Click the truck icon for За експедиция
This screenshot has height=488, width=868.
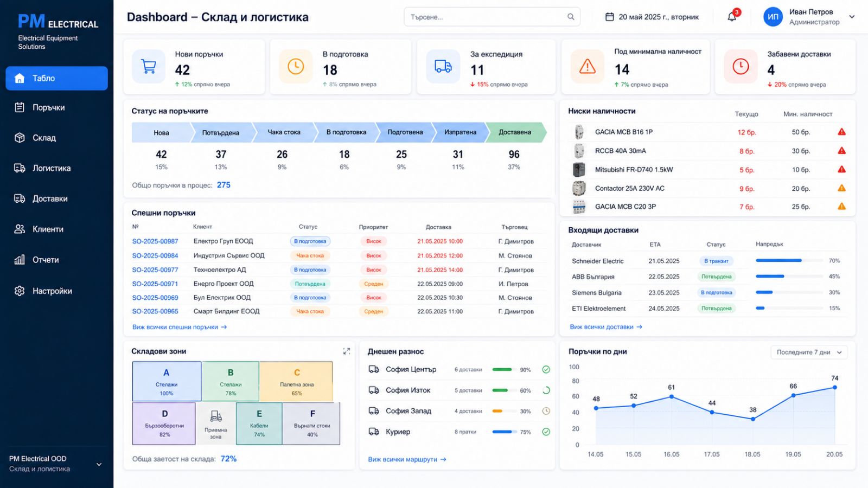coord(443,66)
